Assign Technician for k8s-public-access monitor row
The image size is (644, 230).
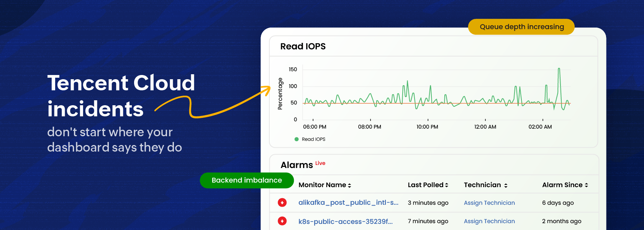point(489,221)
